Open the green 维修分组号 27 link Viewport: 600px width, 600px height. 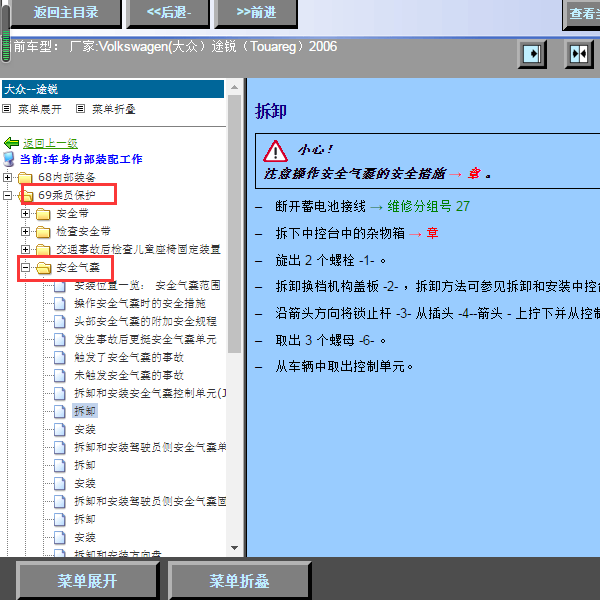[x=428, y=207]
